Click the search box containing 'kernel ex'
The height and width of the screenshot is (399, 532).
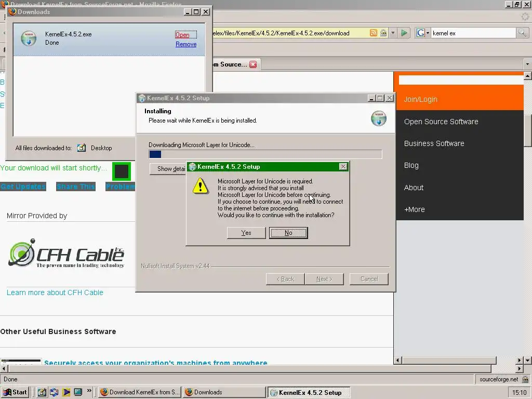473,33
